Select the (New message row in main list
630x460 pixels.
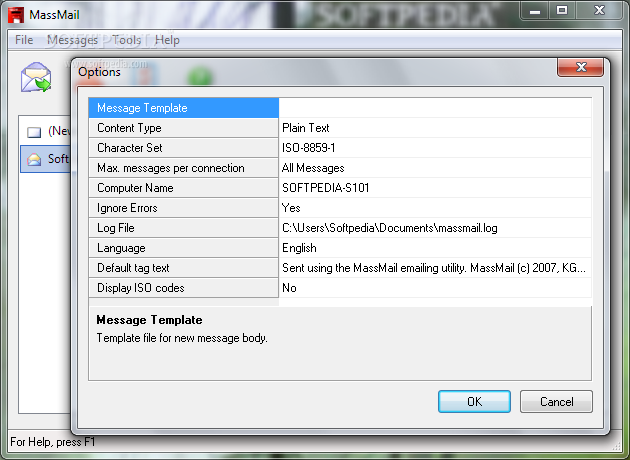46,131
